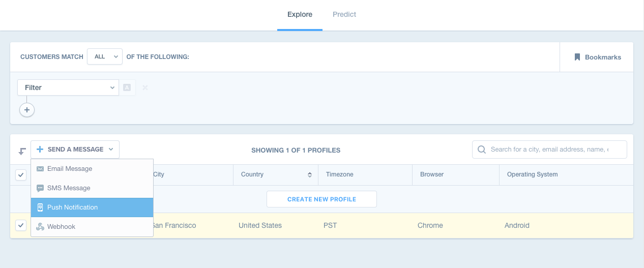Screen dimensions: 644x268
Task: Switch to the Predict tab
Action: pyautogui.click(x=344, y=14)
